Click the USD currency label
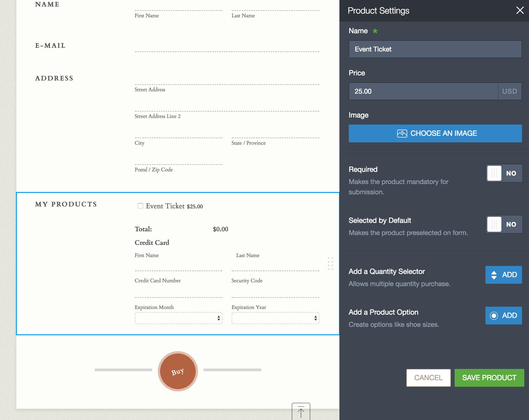The image size is (529, 420). pyautogui.click(x=510, y=91)
